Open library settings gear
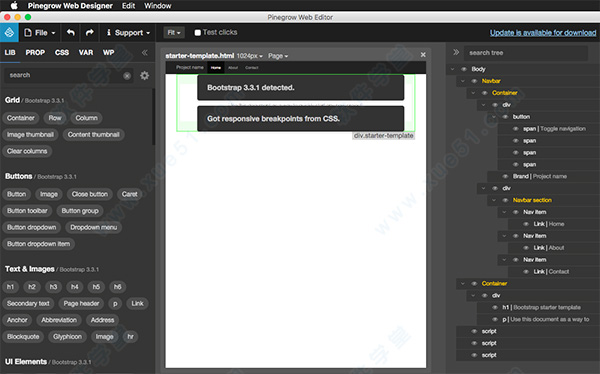 click(144, 76)
